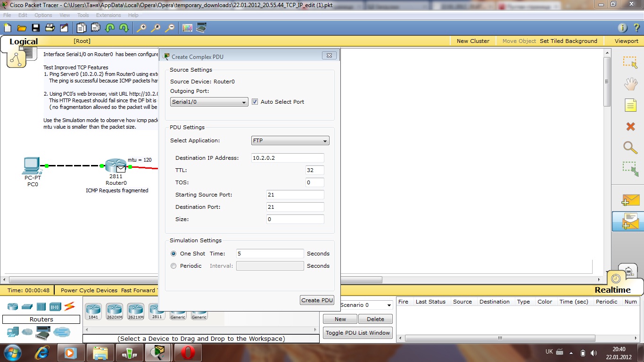Select the Connections lightning bolt icon

pos(70,306)
